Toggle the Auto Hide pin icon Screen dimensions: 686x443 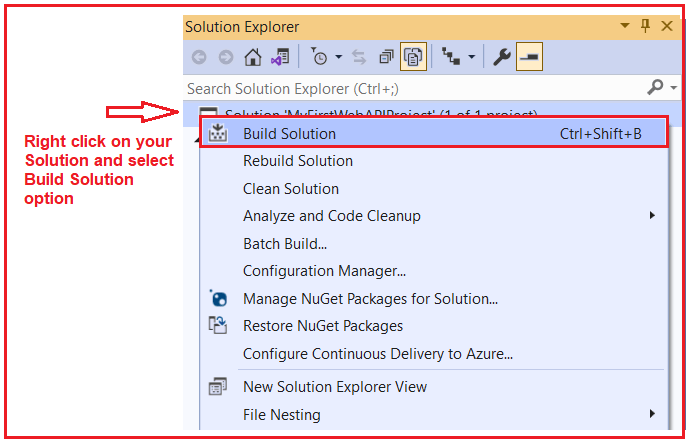[645, 26]
